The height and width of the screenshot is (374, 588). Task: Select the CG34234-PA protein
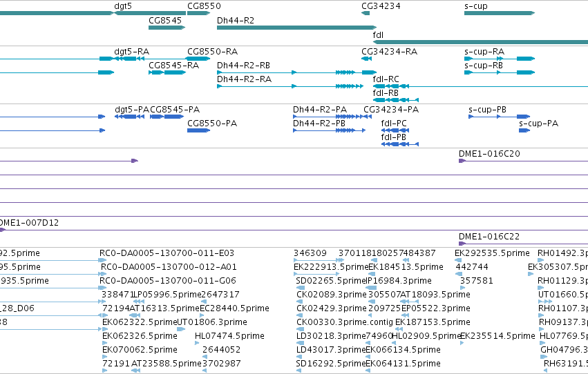[x=368, y=117]
